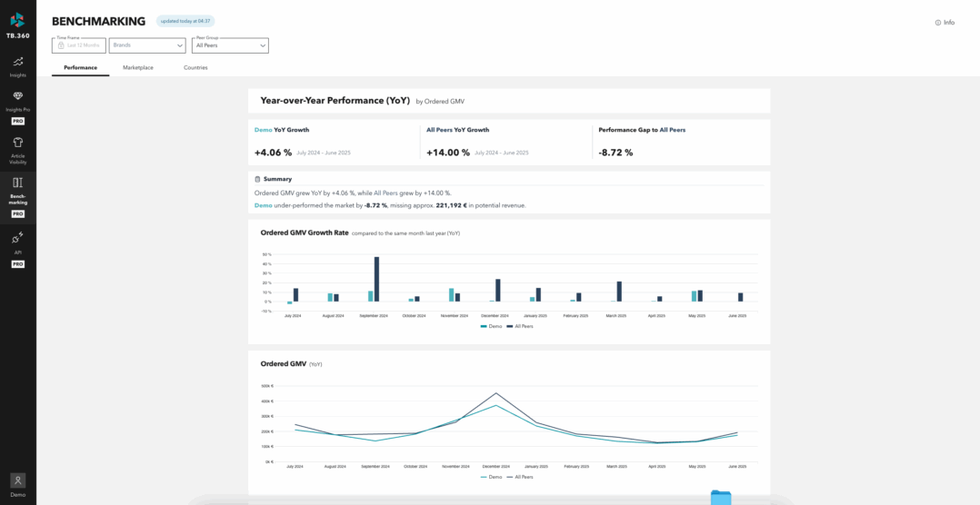Open the API plug icon
Viewport: 980px width, 505px height.
tap(17, 238)
